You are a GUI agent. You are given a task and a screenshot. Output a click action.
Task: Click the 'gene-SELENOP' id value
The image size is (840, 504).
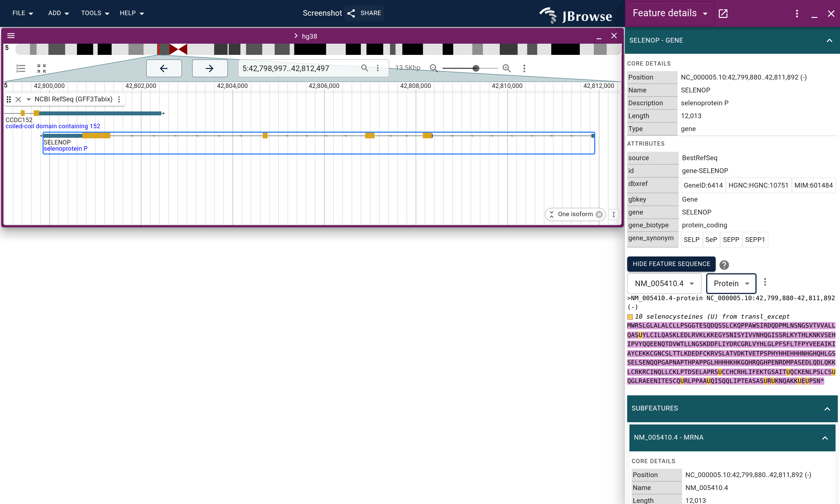click(x=705, y=171)
